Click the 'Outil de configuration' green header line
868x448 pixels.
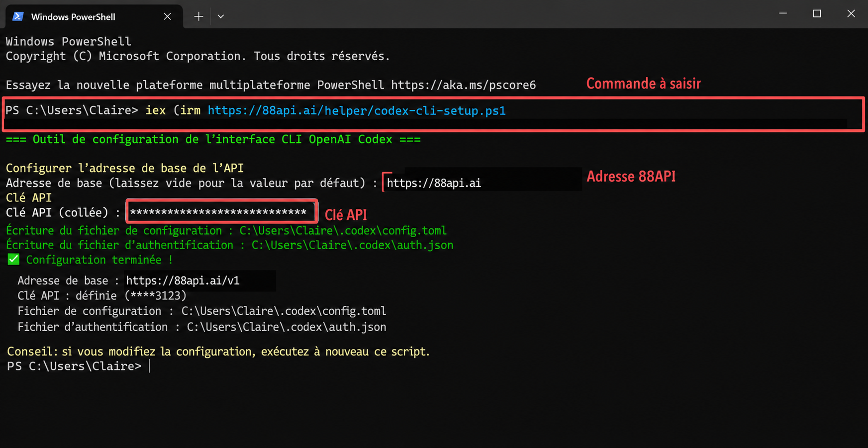[213, 139]
